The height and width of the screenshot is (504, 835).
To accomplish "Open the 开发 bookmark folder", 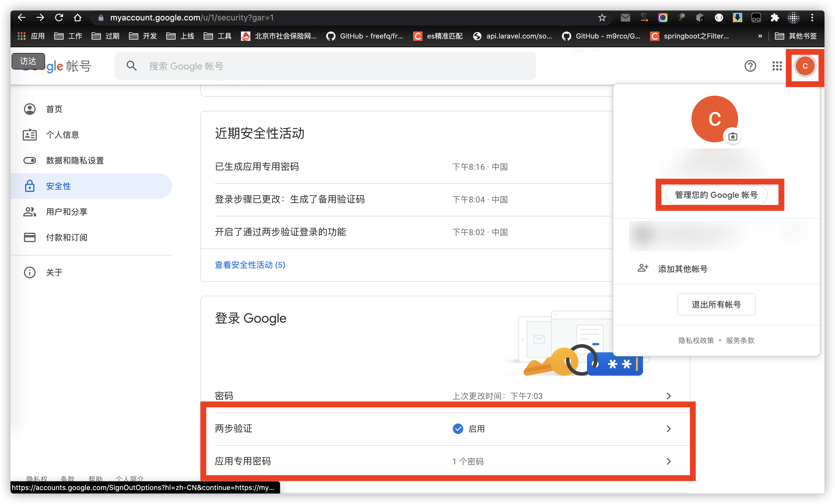I will [x=143, y=36].
